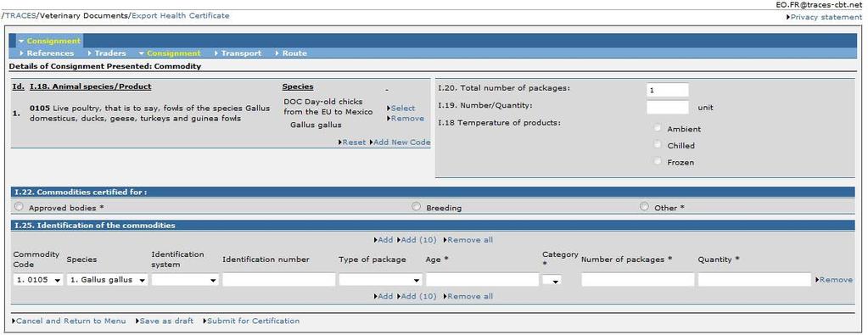Remove the identification row
868x335 pixels.
click(836, 280)
